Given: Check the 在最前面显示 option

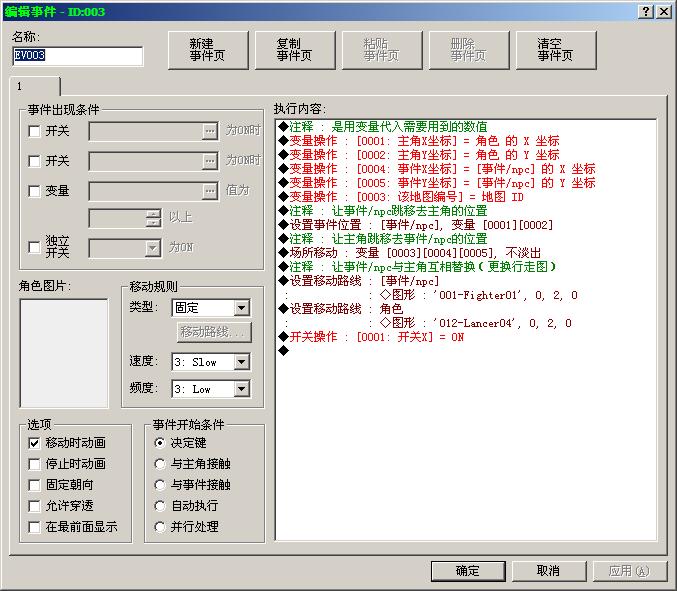Looking at the screenshot, I should point(34,527).
